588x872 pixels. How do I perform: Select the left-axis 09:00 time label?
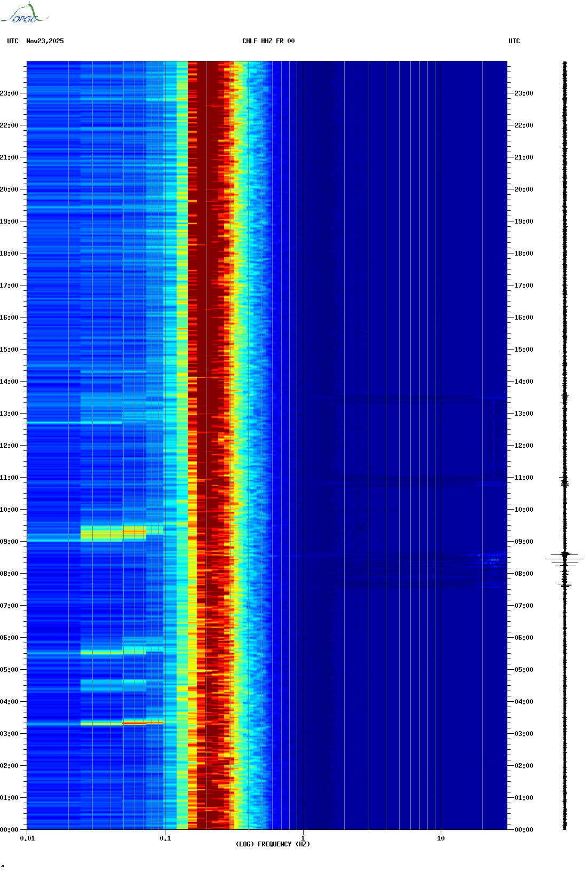pos(9,542)
